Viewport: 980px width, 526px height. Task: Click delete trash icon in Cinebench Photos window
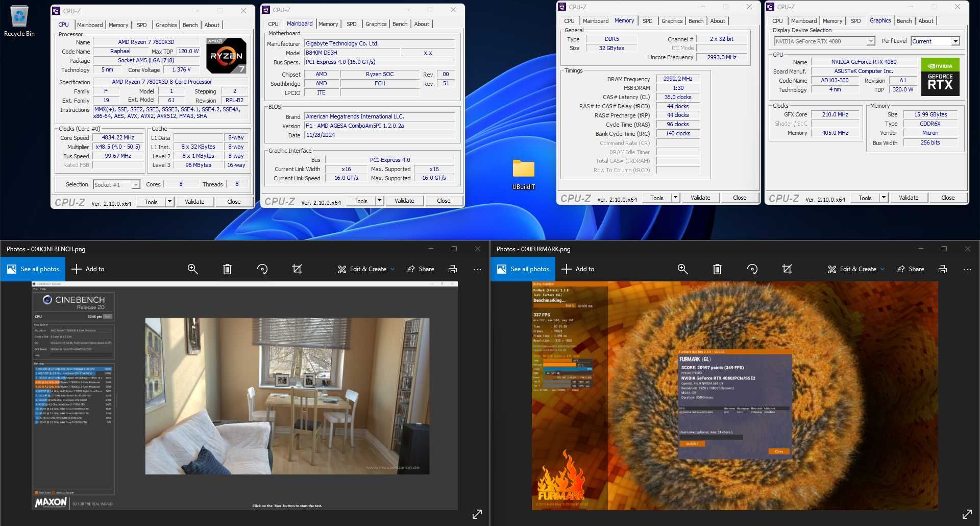(227, 269)
